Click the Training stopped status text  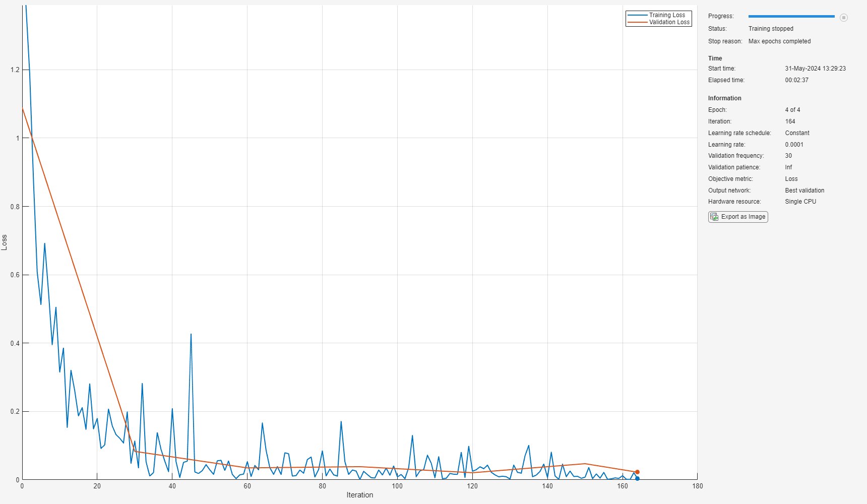click(771, 29)
